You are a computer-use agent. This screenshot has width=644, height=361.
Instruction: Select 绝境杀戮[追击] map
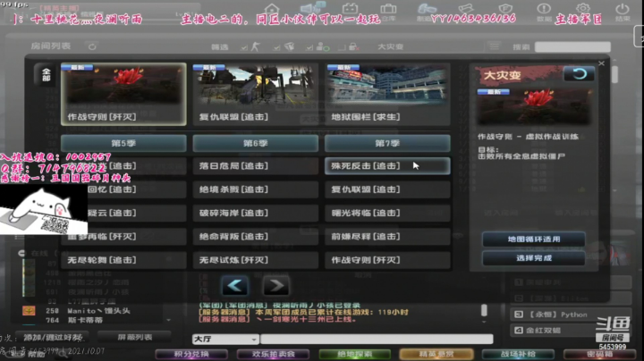[256, 189]
